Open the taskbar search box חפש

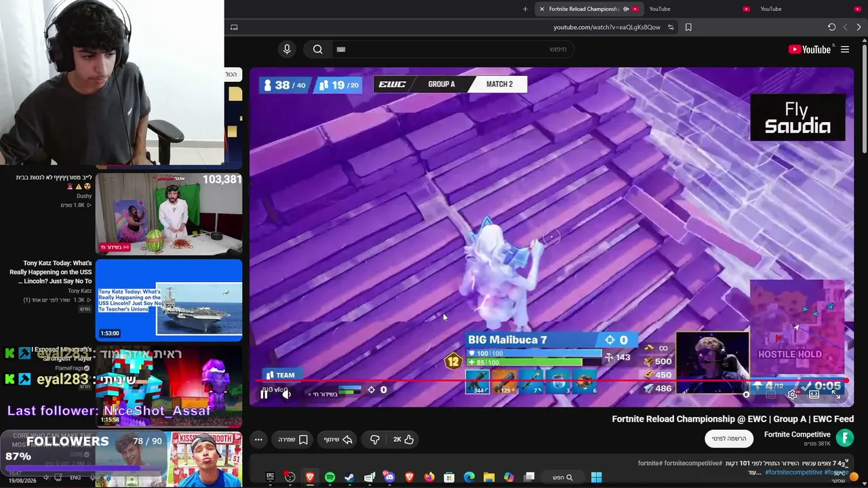coord(562,477)
